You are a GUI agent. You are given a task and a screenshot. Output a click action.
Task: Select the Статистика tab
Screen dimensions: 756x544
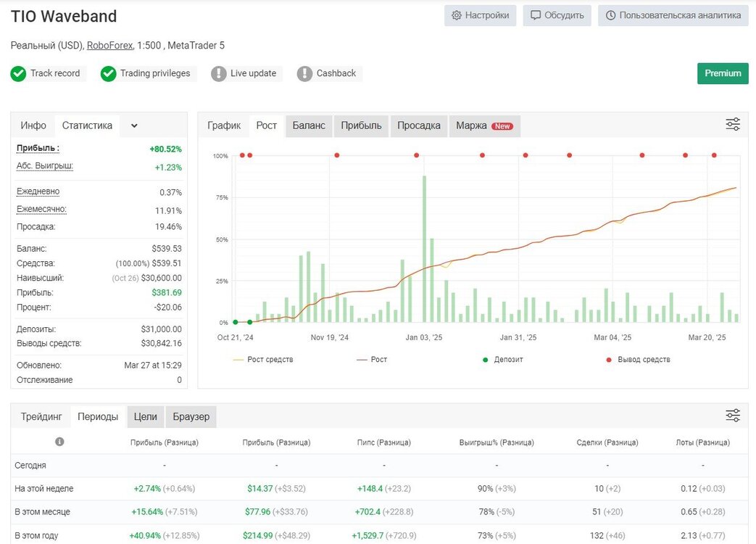click(x=87, y=125)
